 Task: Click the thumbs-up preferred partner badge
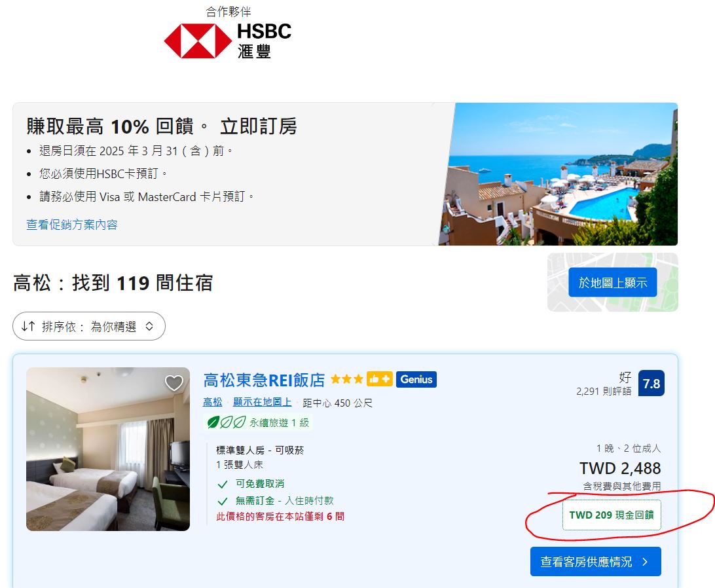379,379
